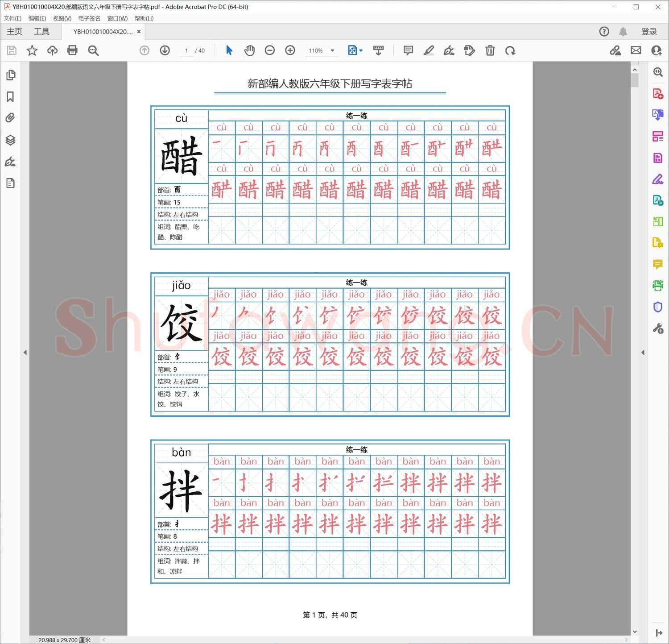Open the More Tools wrench icon
669x644 pixels.
coord(658,329)
